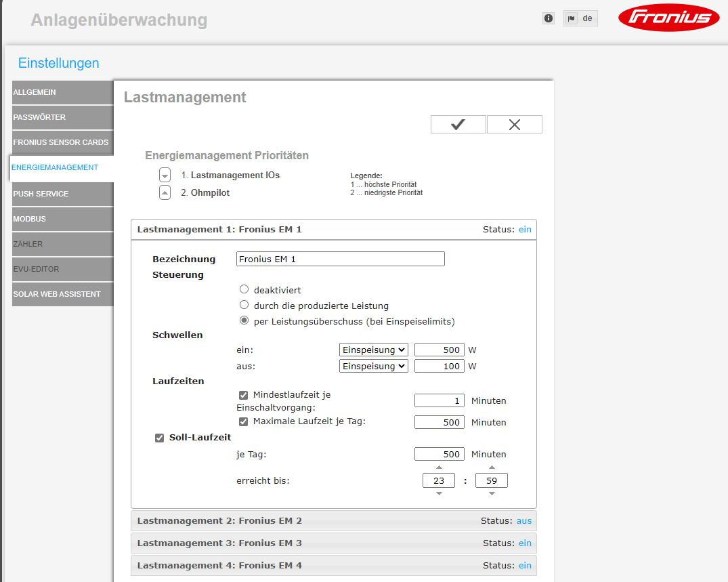Confirm settings with the checkmark button
This screenshot has width=728, height=582.
(458, 125)
